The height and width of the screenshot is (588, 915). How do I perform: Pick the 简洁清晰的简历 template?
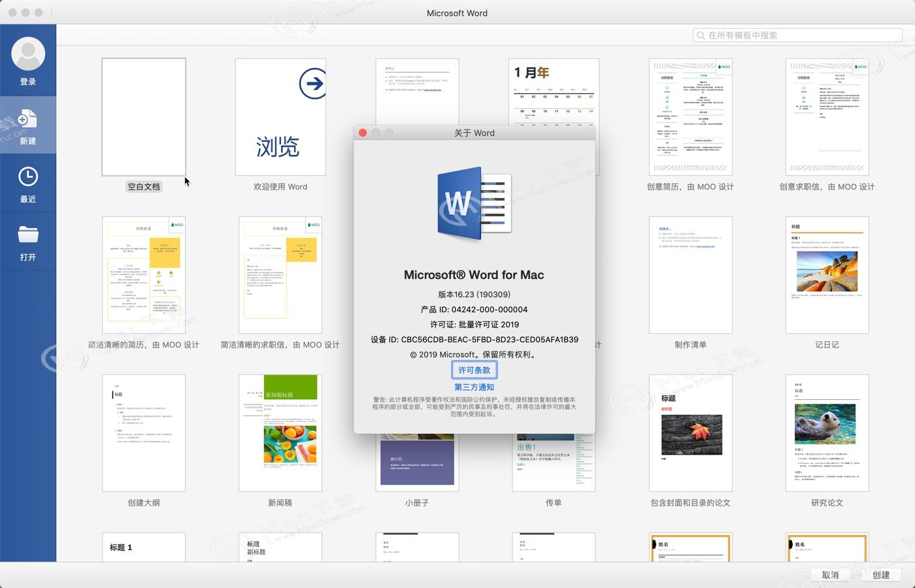pyautogui.click(x=144, y=275)
